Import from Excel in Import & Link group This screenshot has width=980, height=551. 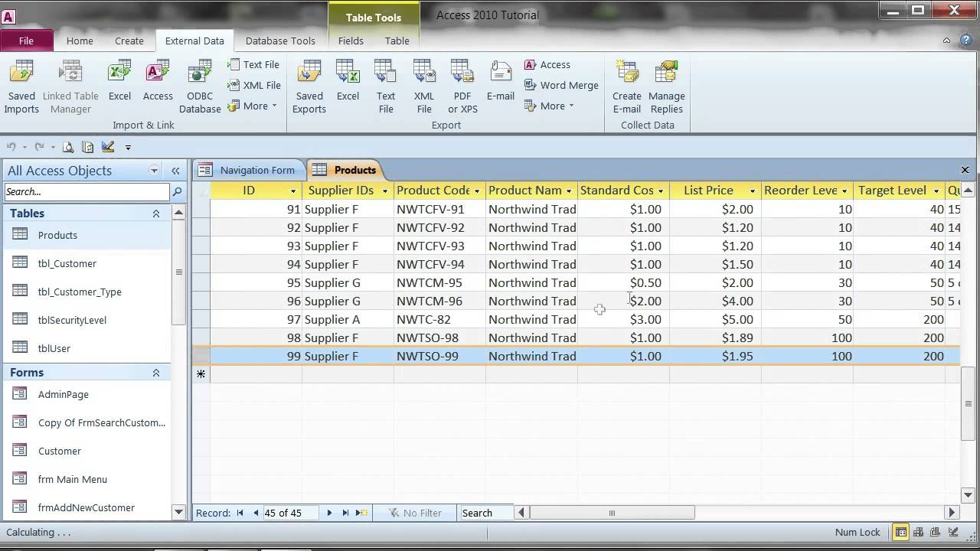coord(119,81)
